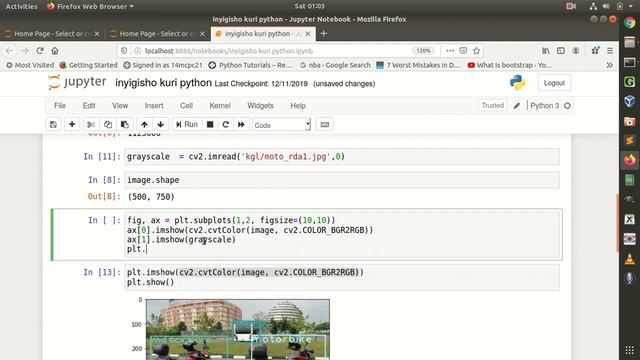Click the Logout button
The image size is (640, 360).
554,83
